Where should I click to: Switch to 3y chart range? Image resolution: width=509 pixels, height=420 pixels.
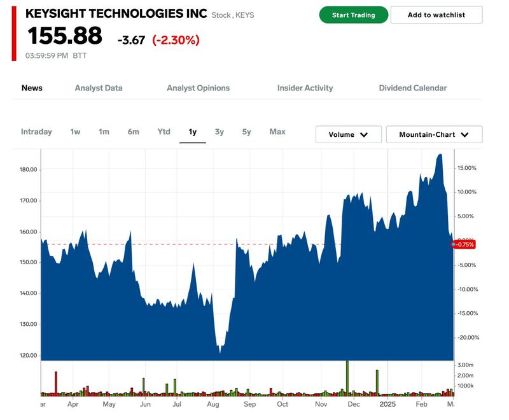[x=220, y=132]
